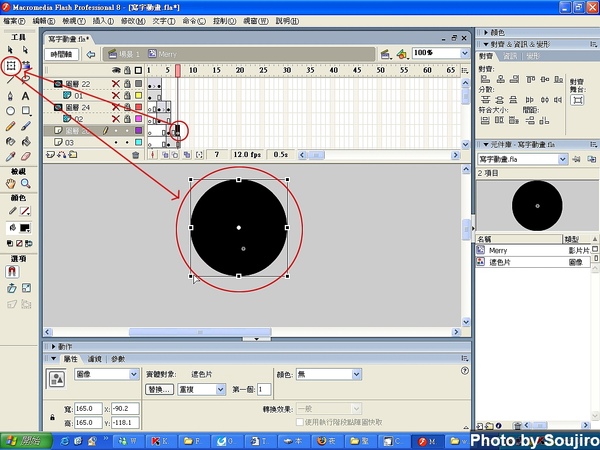This screenshot has width=600, height=450.
Task: Enable the snap magnet option
Action: (13, 270)
